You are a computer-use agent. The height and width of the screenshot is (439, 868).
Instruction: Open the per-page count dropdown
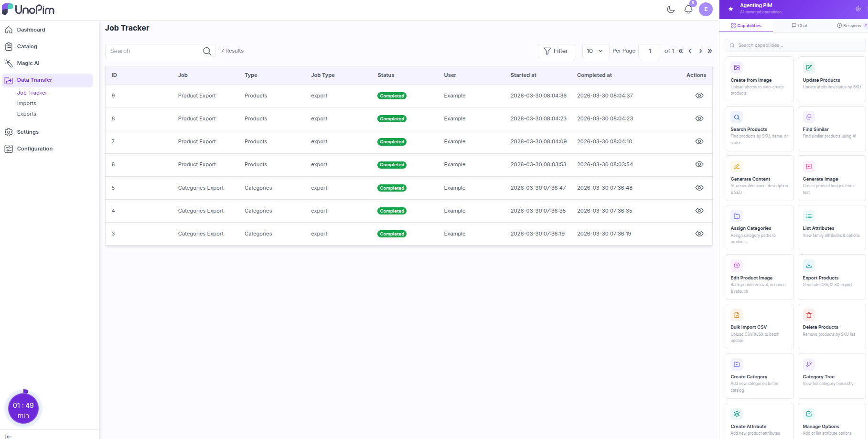tap(595, 51)
